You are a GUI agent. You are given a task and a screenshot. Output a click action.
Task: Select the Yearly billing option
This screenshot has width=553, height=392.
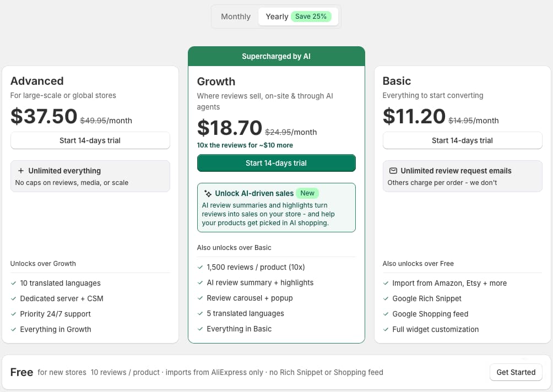[298, 17]
